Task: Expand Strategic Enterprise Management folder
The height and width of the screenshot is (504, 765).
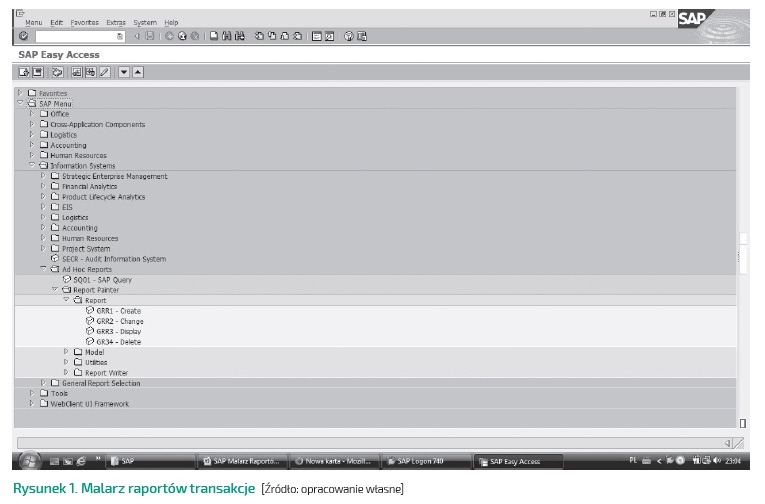Action: coord(43,176)
